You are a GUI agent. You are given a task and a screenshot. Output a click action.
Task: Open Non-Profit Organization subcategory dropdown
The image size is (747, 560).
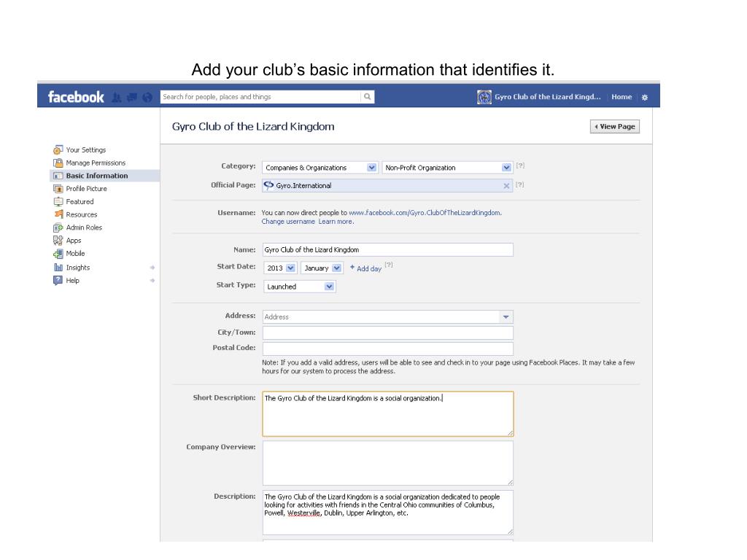(447, 168)
